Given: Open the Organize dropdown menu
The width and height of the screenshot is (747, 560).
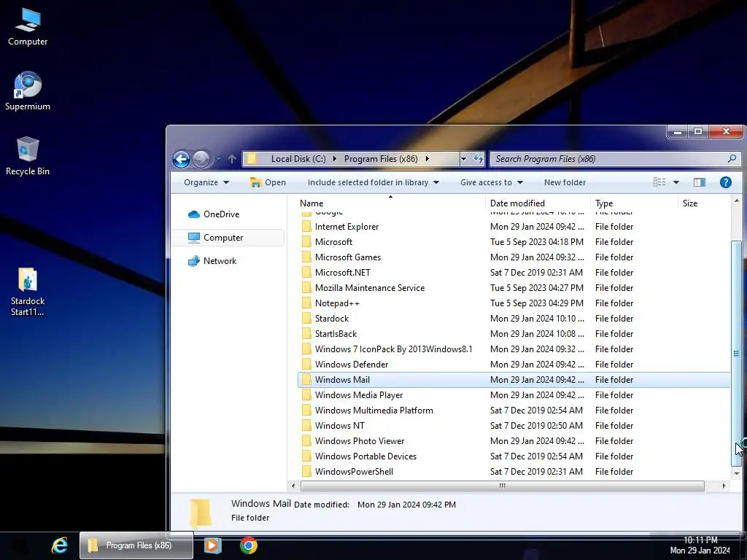Looking at the screenshot, I should pyautogui.click(x=206, y=182).
